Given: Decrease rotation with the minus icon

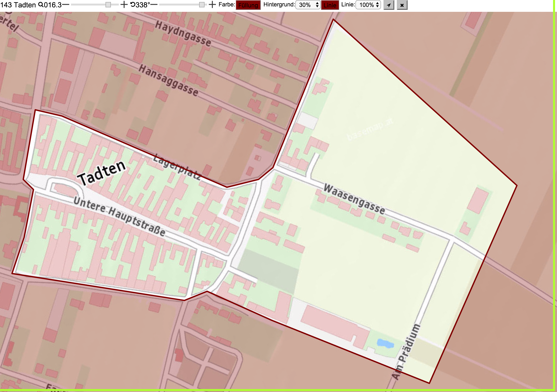Looking at the screenshot, I should point(154,5).
